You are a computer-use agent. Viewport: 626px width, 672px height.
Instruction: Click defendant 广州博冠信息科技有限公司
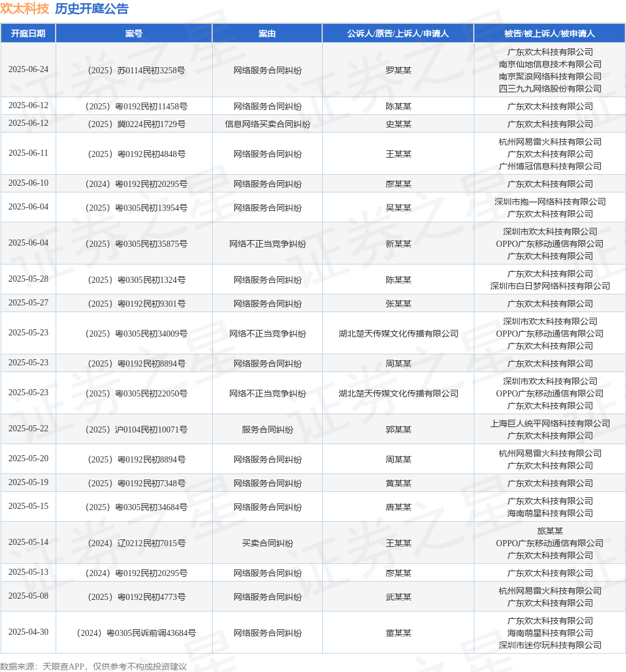coord(550,166)
